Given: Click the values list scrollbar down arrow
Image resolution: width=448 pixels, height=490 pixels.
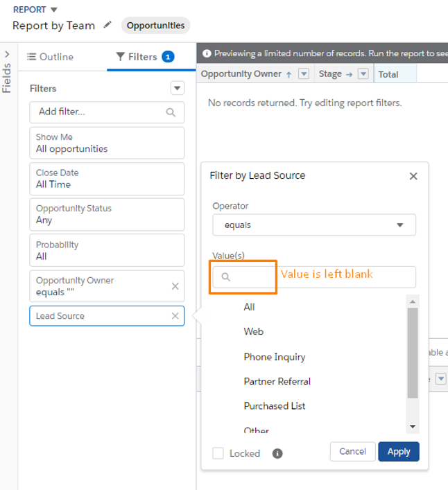Looking at the screenshot, I should tap(413, 427).
